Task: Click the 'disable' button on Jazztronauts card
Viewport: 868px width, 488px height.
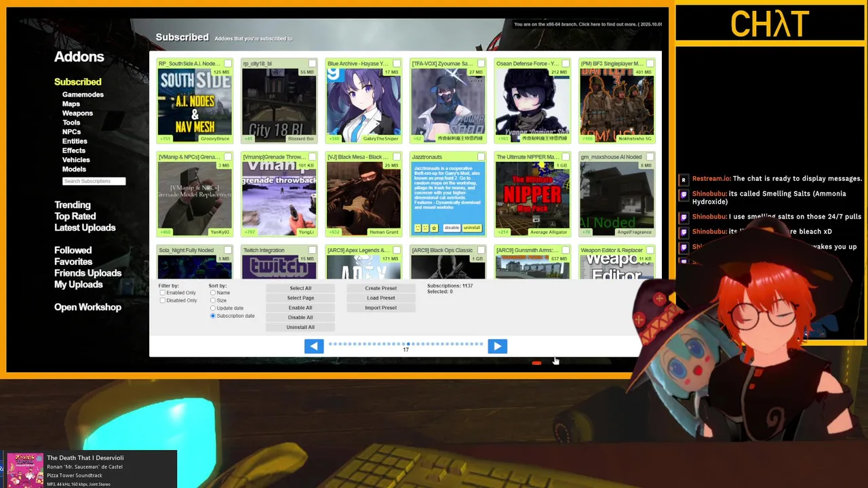Action: tap(452, 228)
